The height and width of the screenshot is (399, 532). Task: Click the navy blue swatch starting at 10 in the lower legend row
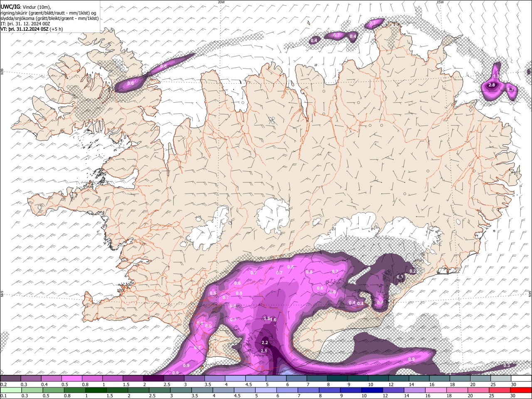372,390
